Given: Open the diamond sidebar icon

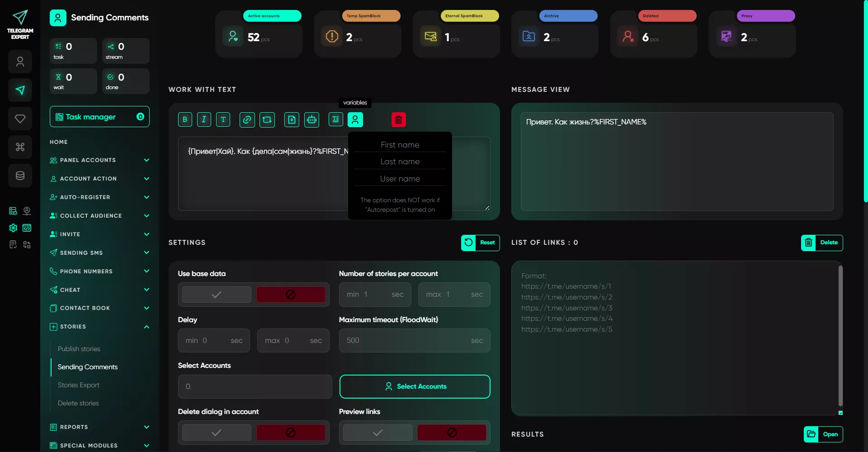Looking at the screenshot, I should 20,119.
